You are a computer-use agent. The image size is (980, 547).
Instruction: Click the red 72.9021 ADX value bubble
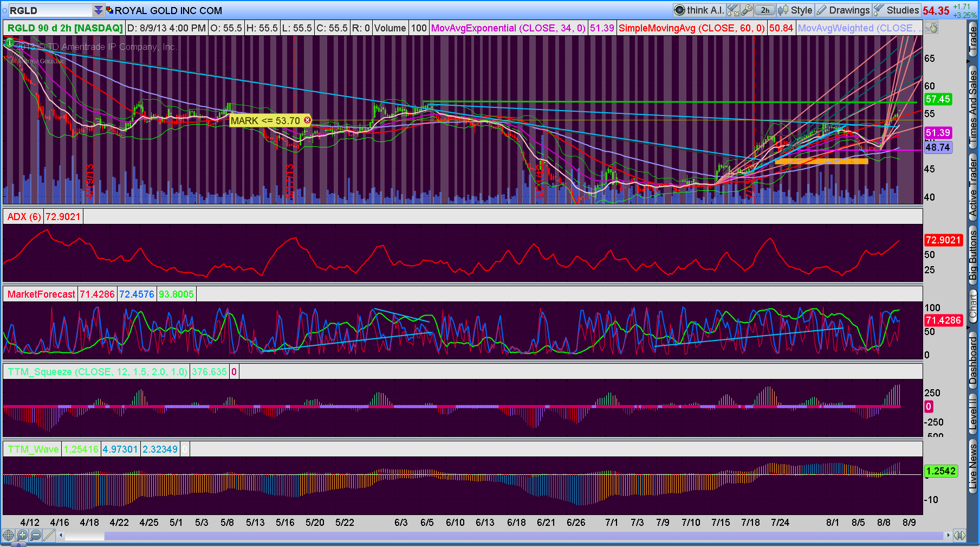click(x=943, y=240)
